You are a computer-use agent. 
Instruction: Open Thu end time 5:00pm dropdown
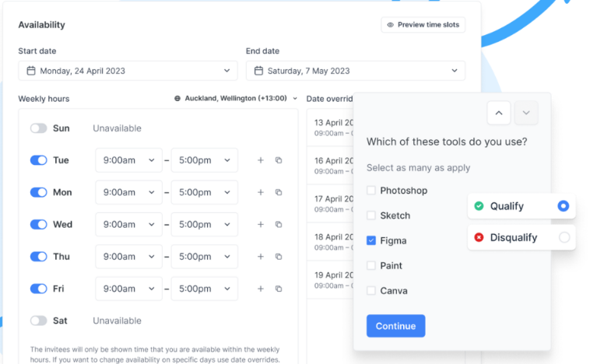coord(204,257)
